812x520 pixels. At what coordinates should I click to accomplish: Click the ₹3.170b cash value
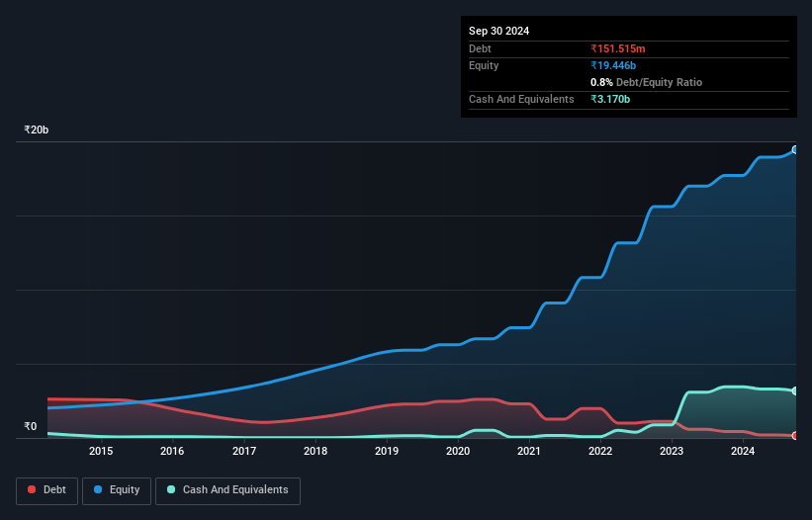(x=610, y=99)
